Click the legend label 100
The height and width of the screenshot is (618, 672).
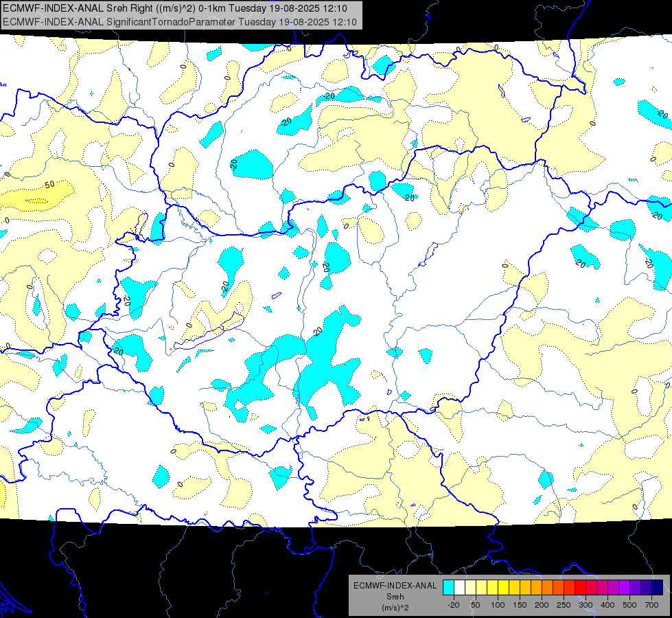click(x=498, y=605)
